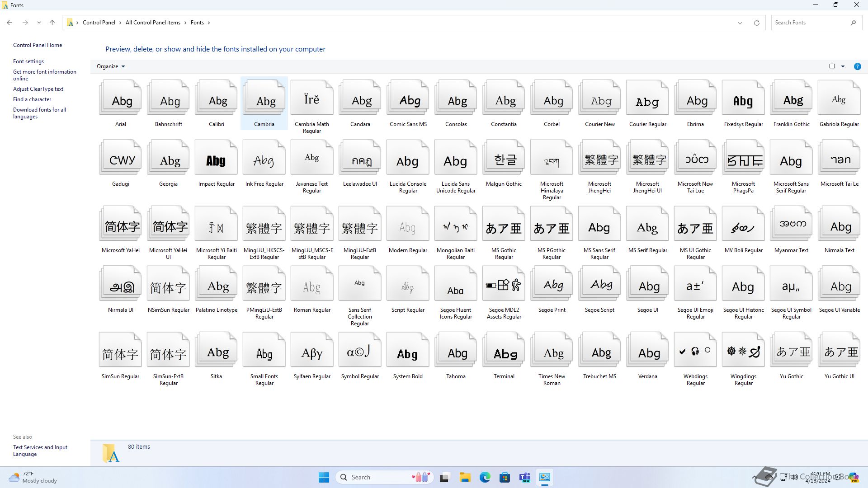Click All Control Panel Items breadcrumb
Screen dimensions: 868x488
pyautogui.click(x=153, y=23)
